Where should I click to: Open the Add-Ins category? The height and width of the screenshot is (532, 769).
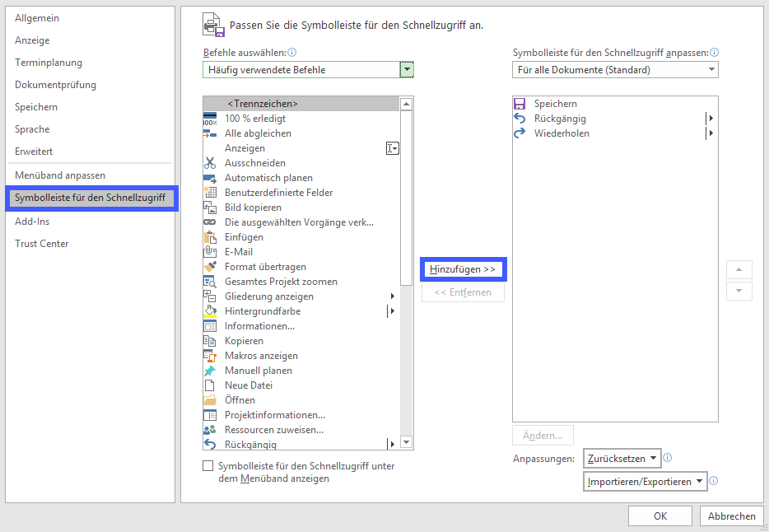[32, 222]
